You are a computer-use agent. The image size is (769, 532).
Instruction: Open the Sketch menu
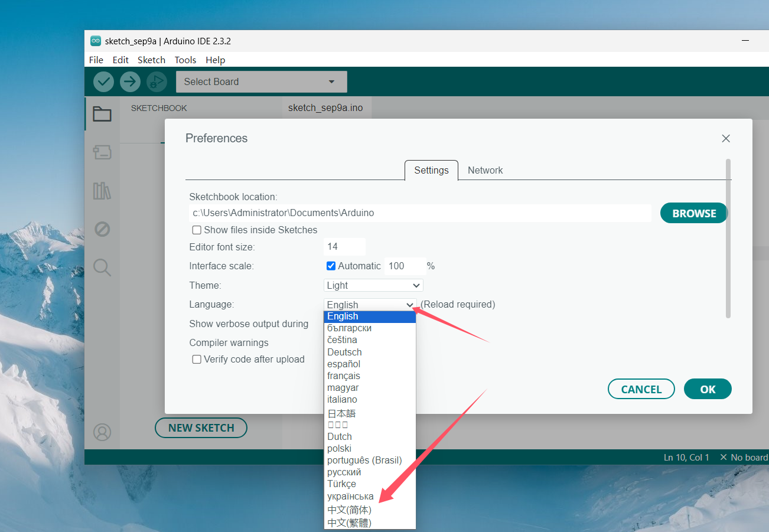[151, 60]
